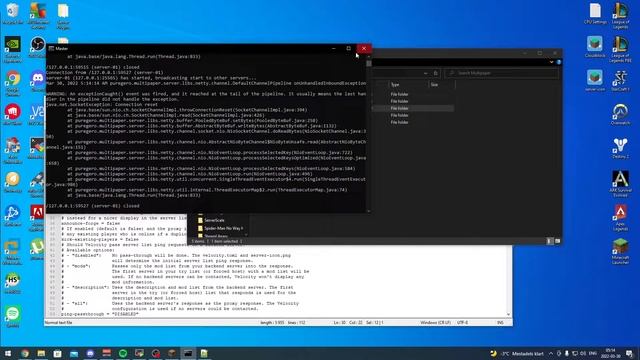This screenshot has width=640, height=360.
Task: Open Spotify from the taskbar
Action: 123,353
